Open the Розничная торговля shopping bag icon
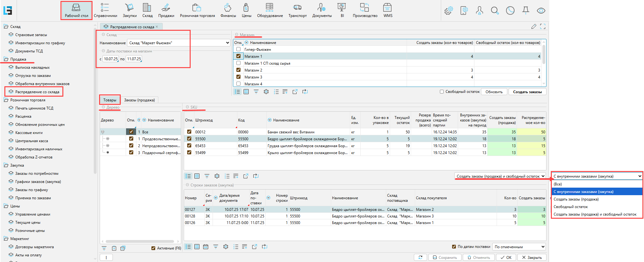Viewport: 644px width, 262px height. coord(197,8)
